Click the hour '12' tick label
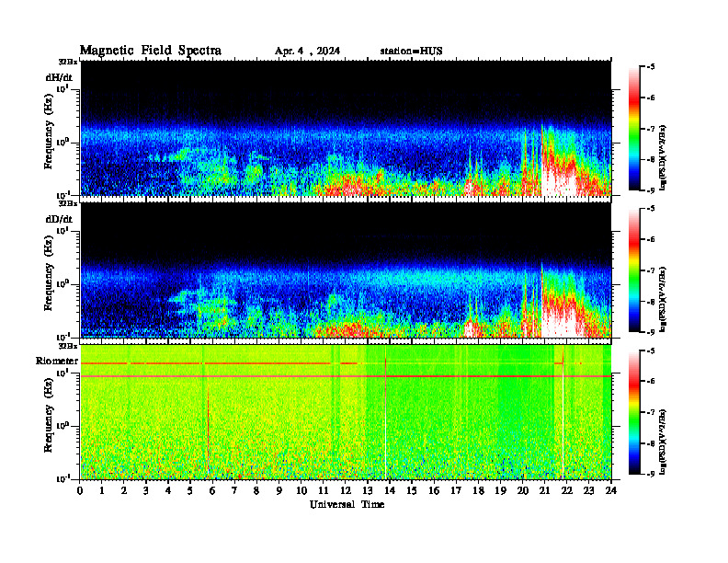 pos(345,491)
